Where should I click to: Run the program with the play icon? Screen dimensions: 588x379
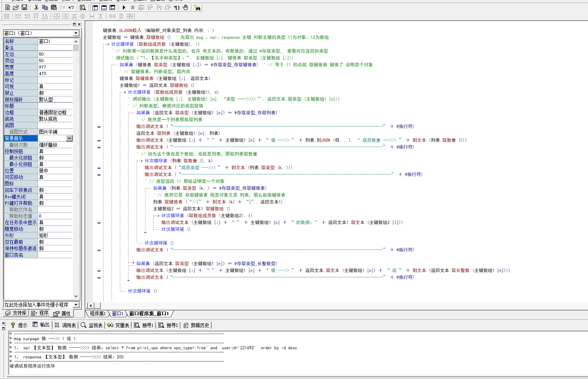coord(124,7)
